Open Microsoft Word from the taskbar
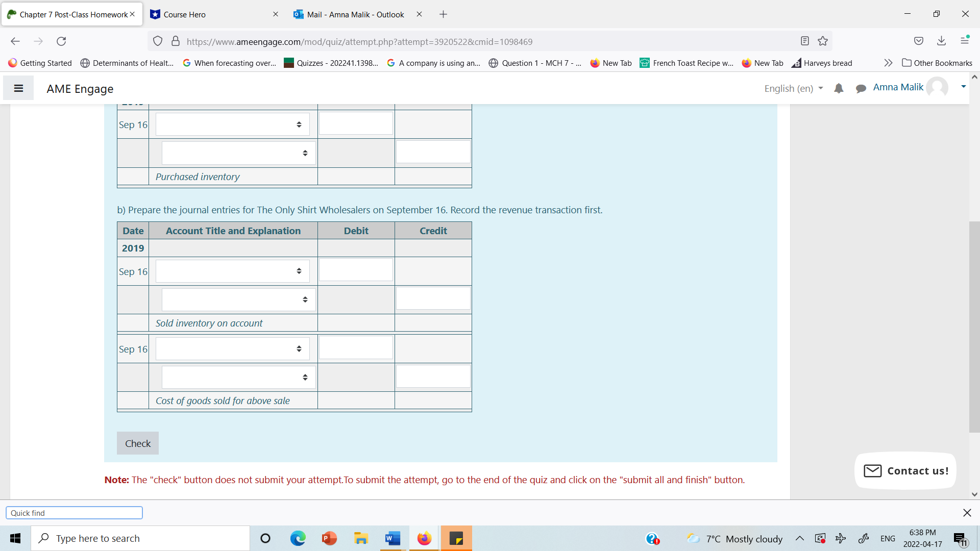The image size is (980, 551). (393, 538)
